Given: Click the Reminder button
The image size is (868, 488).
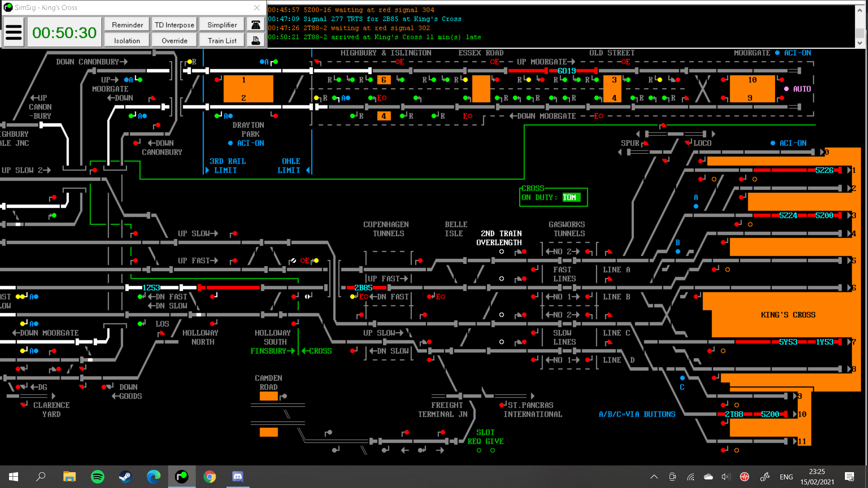Looking at the screenshot, I should pyautogui.click(x=127, y=25).
